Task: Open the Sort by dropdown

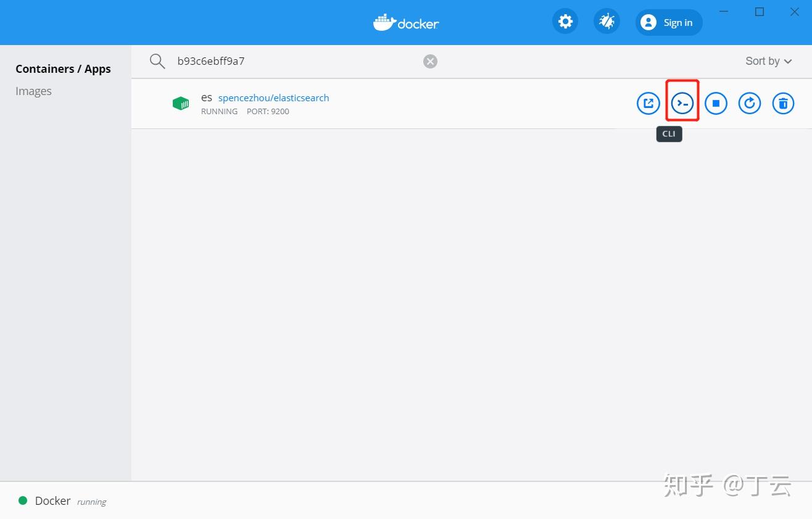Action: coord(768,60)
